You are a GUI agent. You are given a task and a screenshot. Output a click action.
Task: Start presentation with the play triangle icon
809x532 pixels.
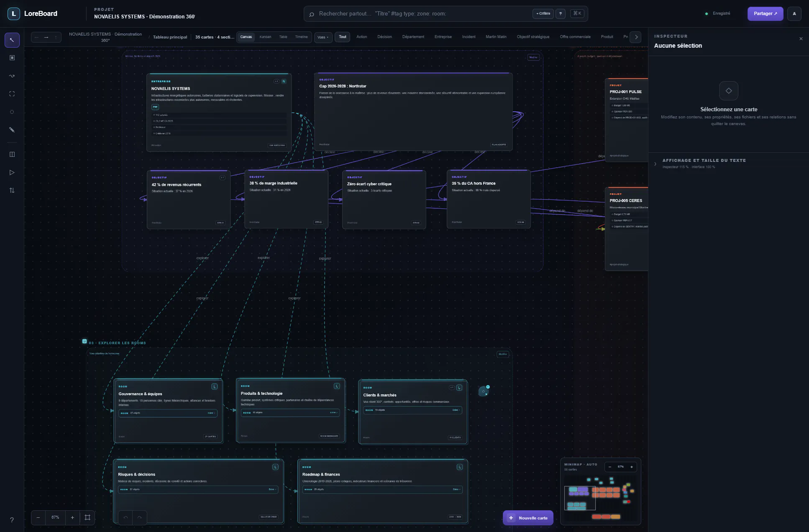(x=12, y=172)
